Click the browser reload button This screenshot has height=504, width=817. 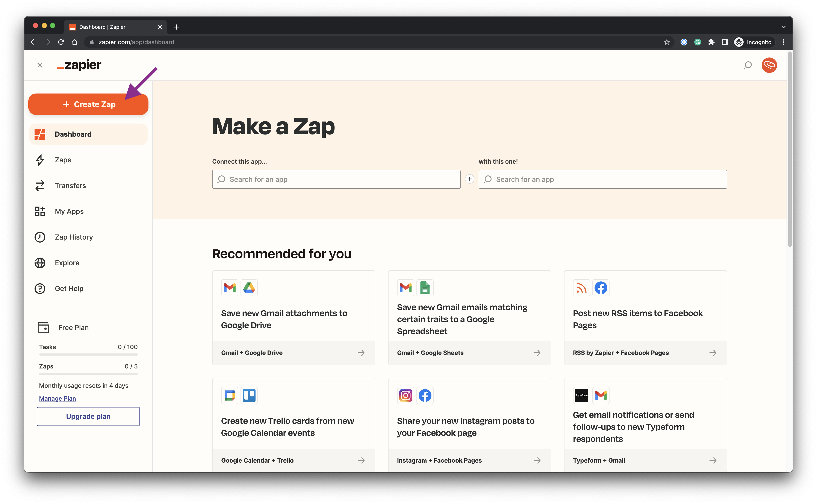coord(61,42)
